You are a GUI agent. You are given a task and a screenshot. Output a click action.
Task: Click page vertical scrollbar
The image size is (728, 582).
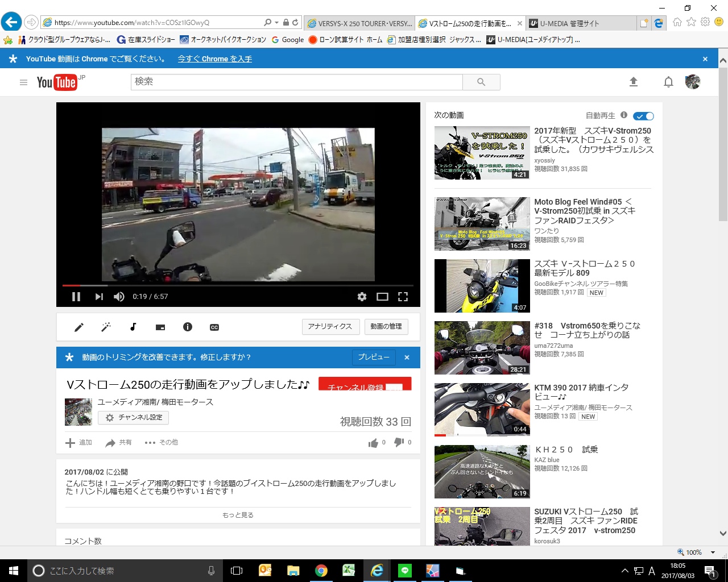[723, 145]
